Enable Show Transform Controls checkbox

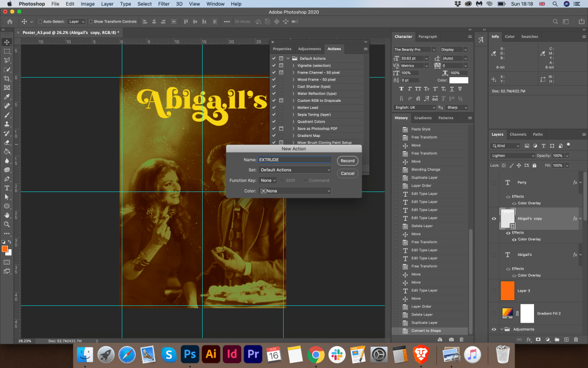coord(92,21)
